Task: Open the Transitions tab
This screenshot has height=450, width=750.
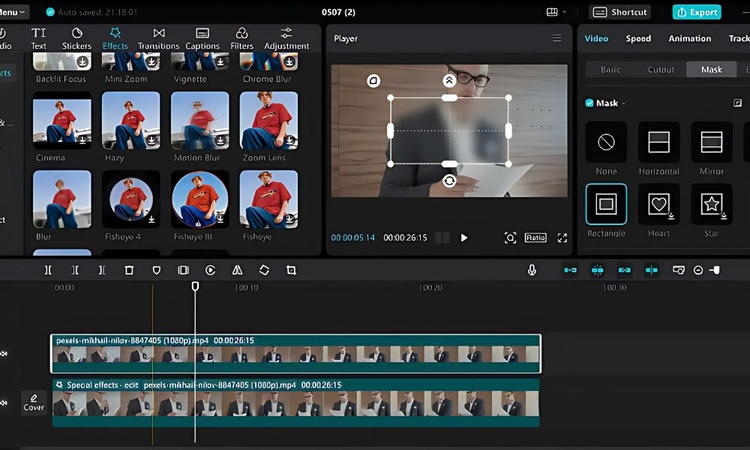Action: tap(158, 39)
